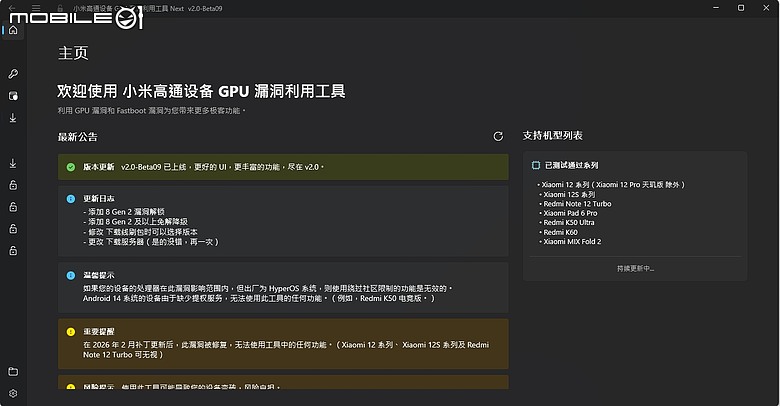The width and height of the screenshot is (780, 406).
Task: Click the partly visible 风险提示 announcement
Action: 283,383
